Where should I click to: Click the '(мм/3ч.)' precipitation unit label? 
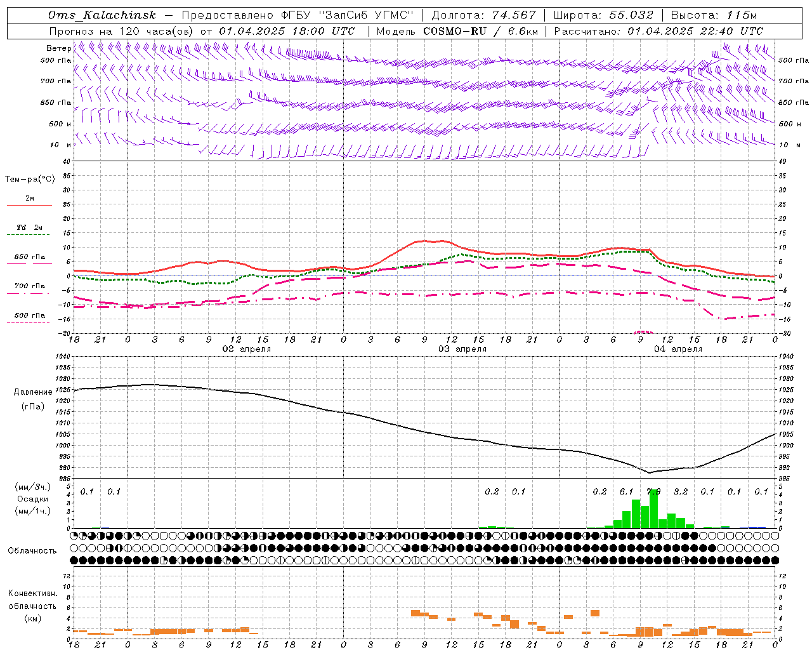(x=33, y=487)
